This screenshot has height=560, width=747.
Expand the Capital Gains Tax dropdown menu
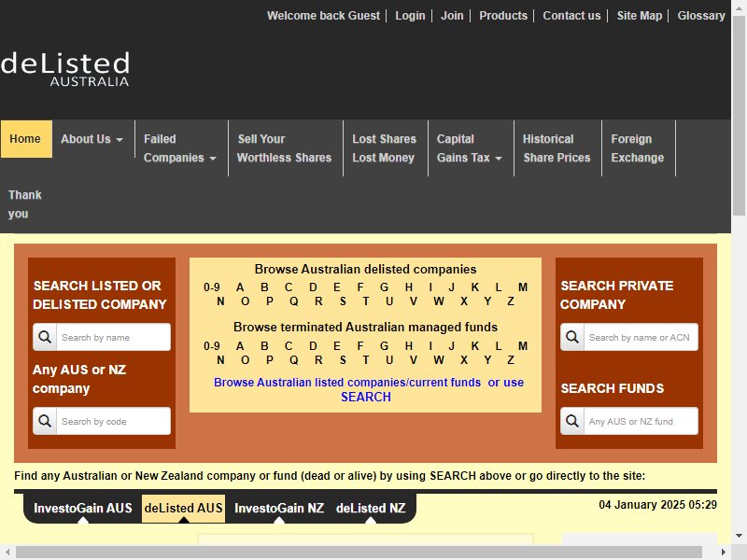tap(470, 148)
